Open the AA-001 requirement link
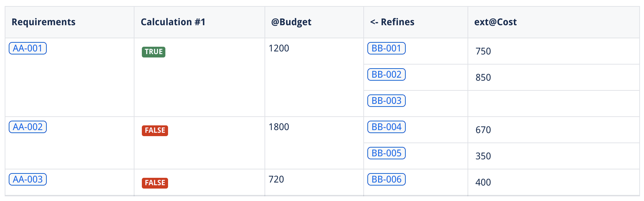The width and height of the screenshot is (644, 201). click(28, 48)
